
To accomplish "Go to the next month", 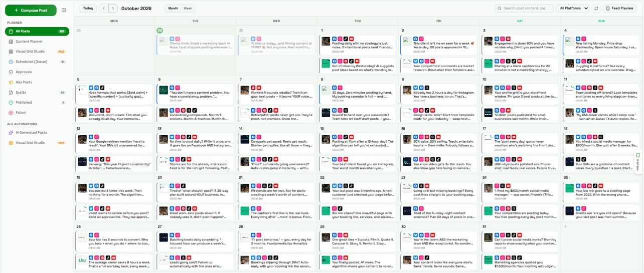I will (113, 8).
